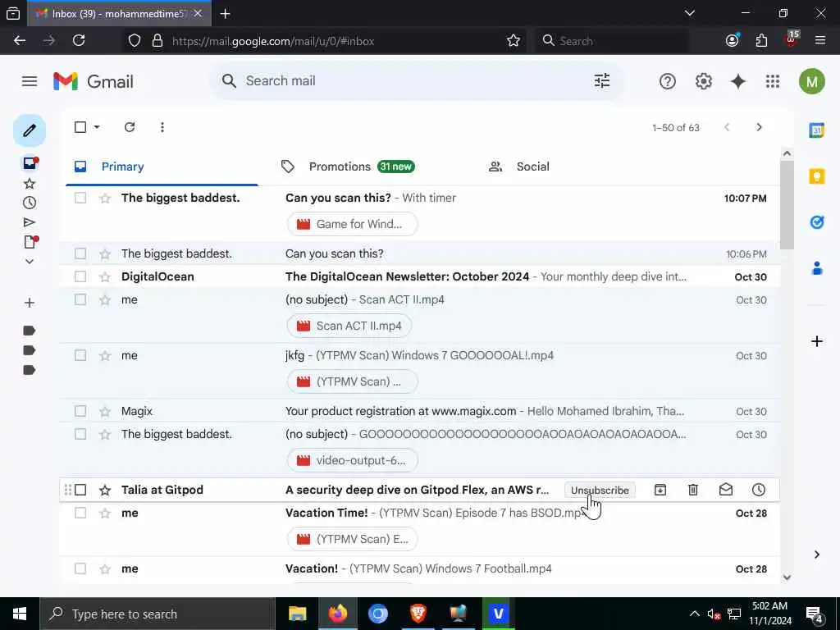Click the Firefox address bar URL
This screenshot has height=630, width=840.
(x=273, y=41)
